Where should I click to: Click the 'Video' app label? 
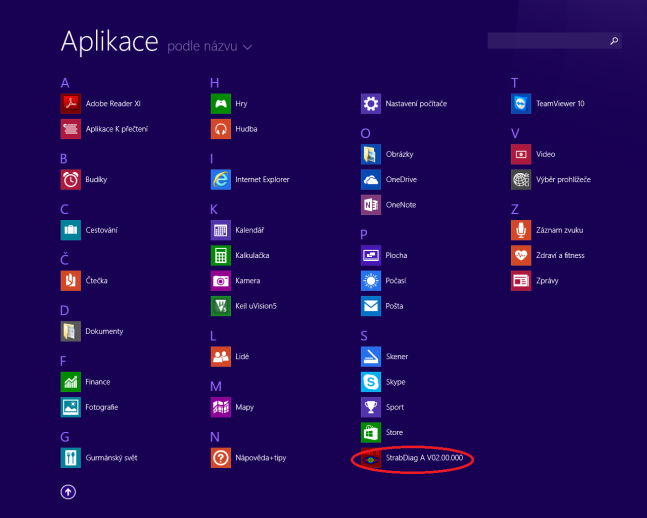(x=545, y=154)
